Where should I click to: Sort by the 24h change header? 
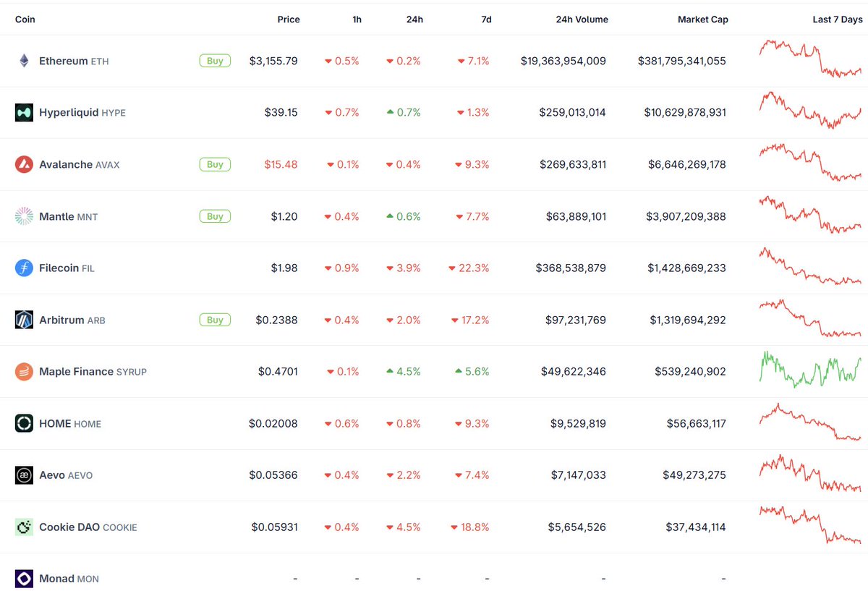coord(414,20)
